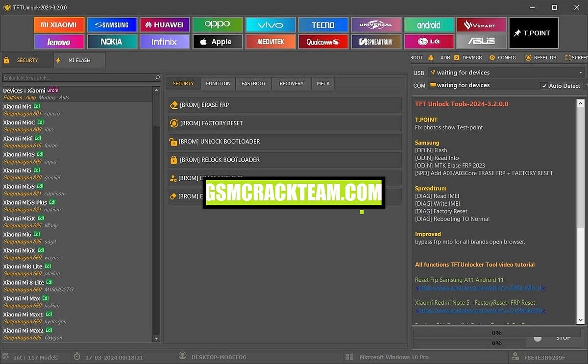Expand the COM waiting for devices list

[x=490, y=85]
